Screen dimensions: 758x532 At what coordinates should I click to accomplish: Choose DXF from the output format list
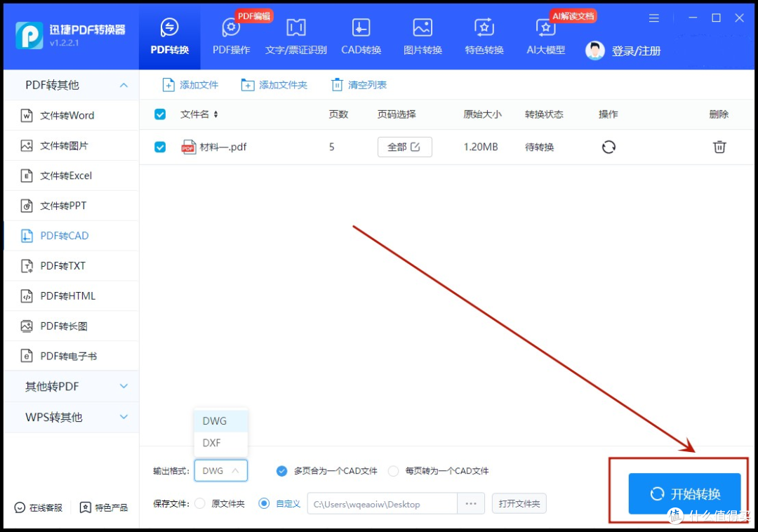pos(221,443)
